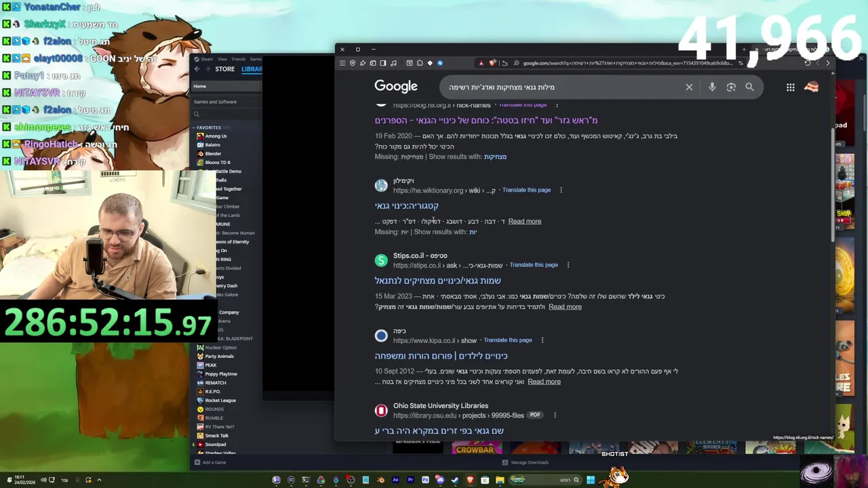Image resolution: width=868 pixels, height=488 pixels.
Task: Select Among Us in the Steam library
Action: coord(216,136)
